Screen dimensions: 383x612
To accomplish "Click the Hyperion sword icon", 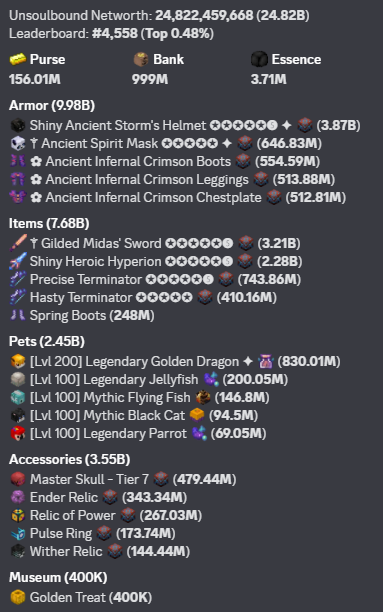I will pos(18,261).
